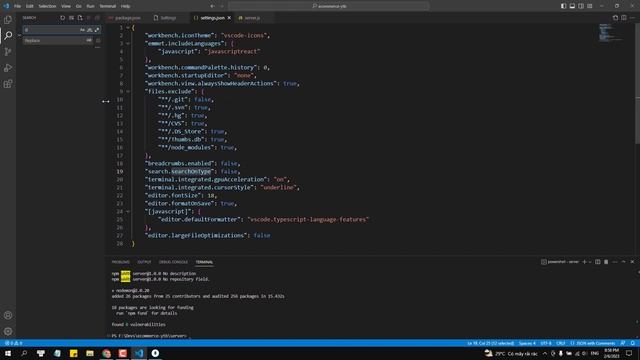640x360 pixels.
Task: Go back with the navigation arrow
Action: point(212,6)
